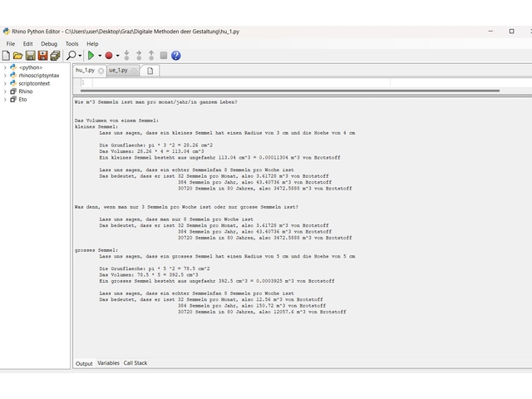Click the new tab page icon
The image size is (532, 399).
click(x=150, y=71)
